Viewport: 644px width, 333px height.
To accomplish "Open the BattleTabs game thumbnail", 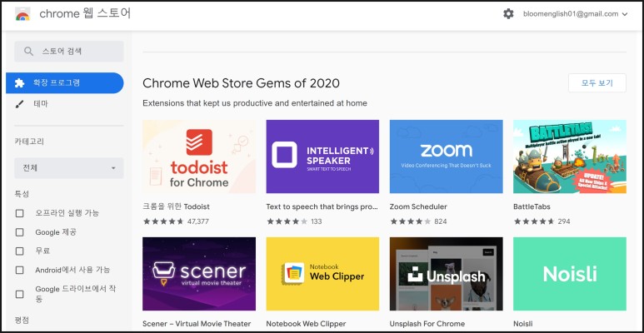I will 570,157.
